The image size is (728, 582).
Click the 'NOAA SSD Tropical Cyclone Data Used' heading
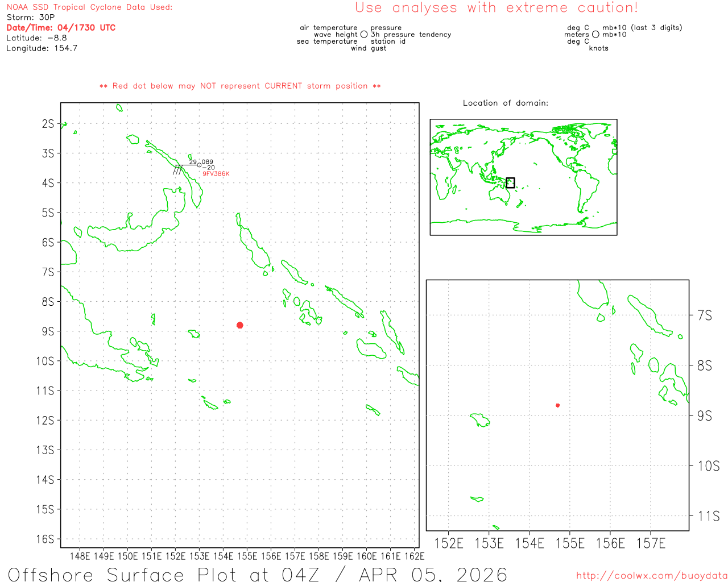[89, 7]
